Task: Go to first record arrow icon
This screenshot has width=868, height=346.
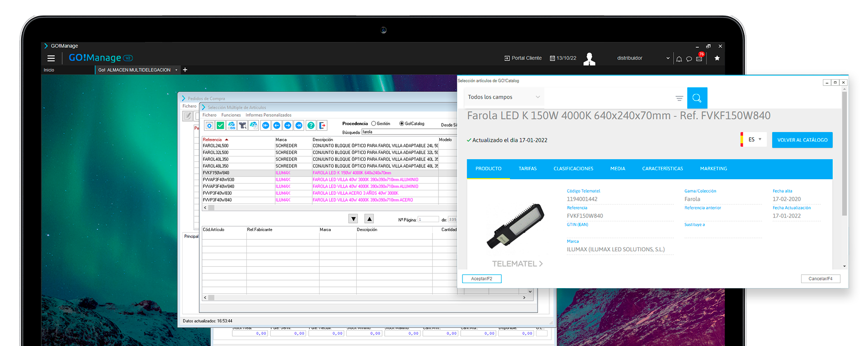Action: pyautogui.click(x=266, y=125)
